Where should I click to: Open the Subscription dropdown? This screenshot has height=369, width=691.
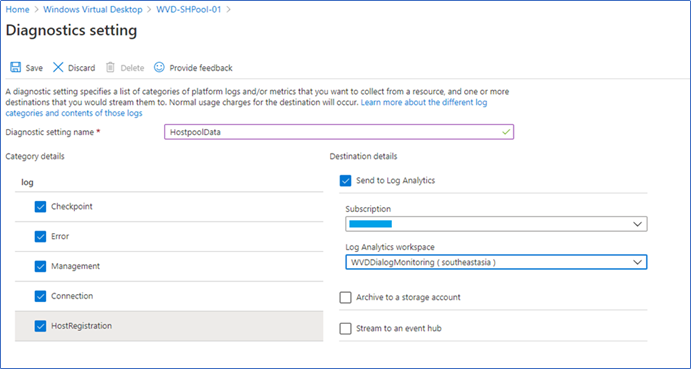496,224
